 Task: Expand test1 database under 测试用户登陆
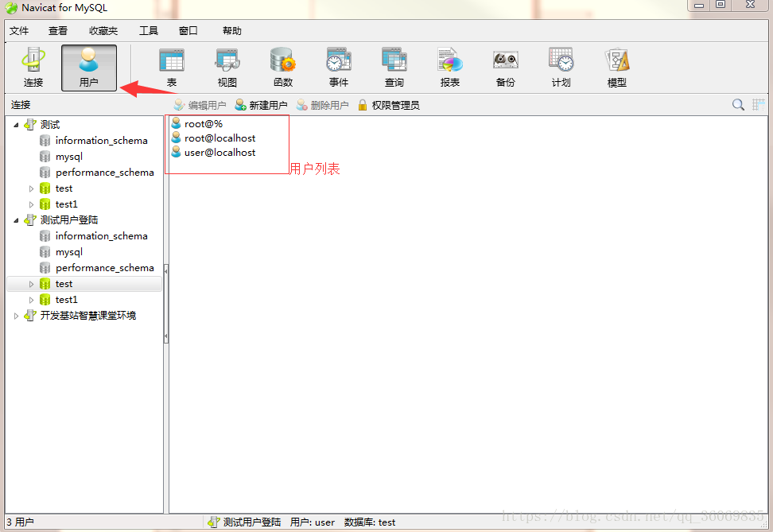coord(31,300)
